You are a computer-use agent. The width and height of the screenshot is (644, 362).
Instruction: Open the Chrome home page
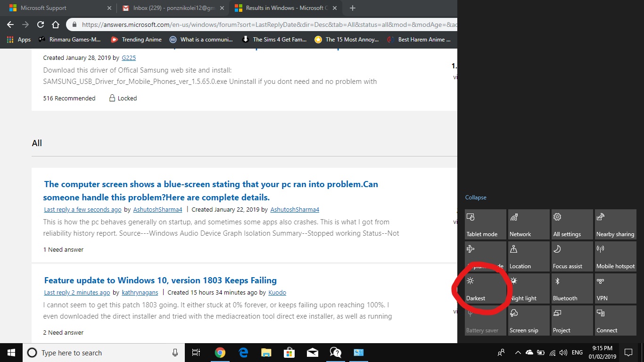(x=56, y=25)
